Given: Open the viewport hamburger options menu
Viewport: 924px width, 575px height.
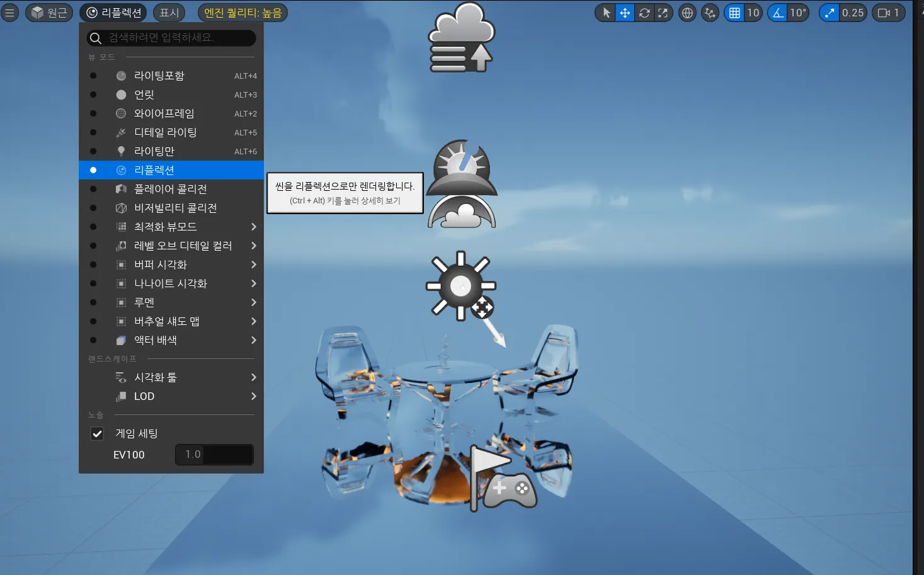Looking at the screenshot, I should point(9,13).
